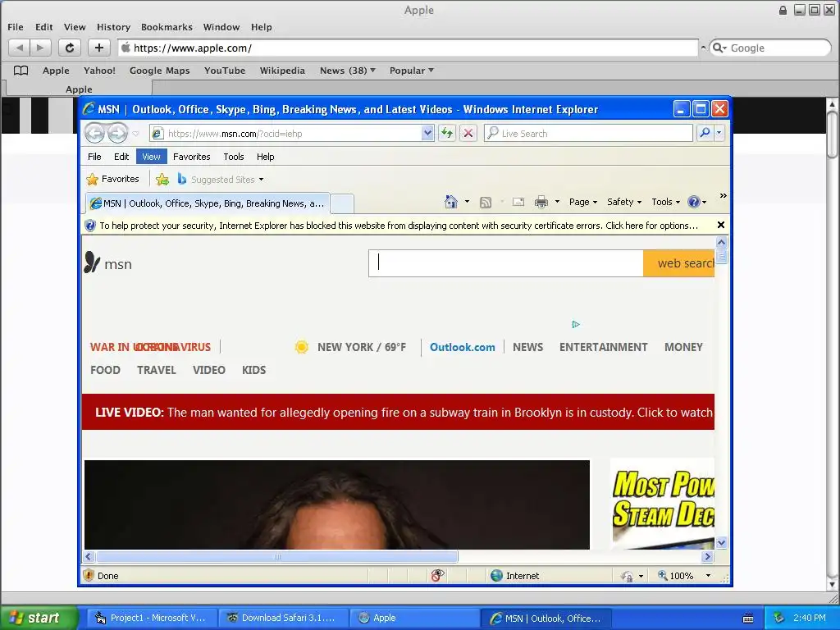840x630 pixels.
Task: Click the IE horizontal scrollbar thumb
Action: point(277,557)
